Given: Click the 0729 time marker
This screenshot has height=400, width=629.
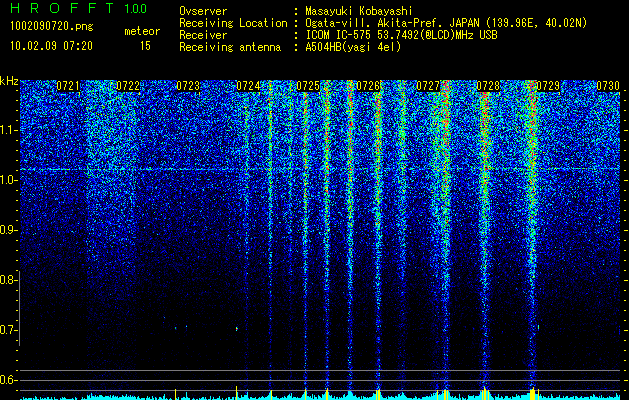Looking at the screenshot, I should tap(548, 86).
